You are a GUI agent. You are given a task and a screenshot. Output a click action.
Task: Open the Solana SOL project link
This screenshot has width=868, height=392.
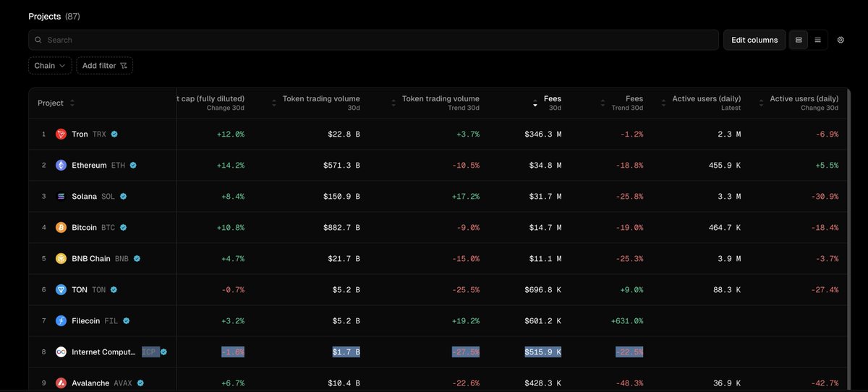[x=93, y=196]
